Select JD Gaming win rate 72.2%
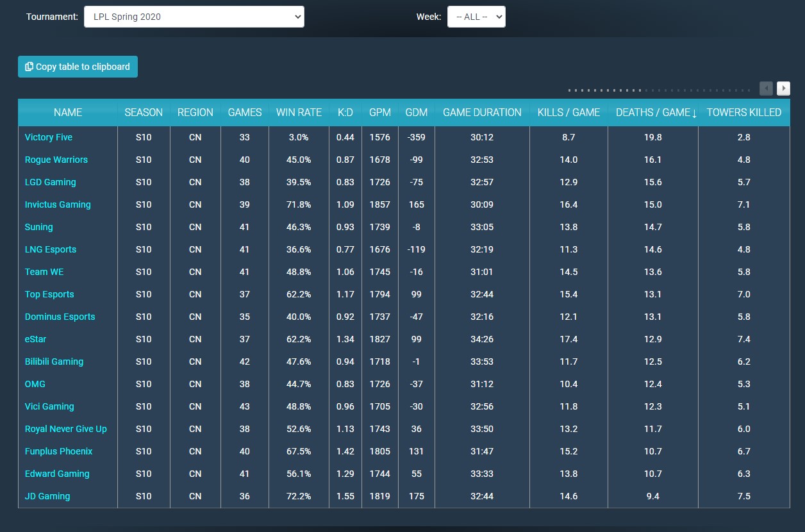This screenshot has width=805, height=532. click(x=299, y=496)
